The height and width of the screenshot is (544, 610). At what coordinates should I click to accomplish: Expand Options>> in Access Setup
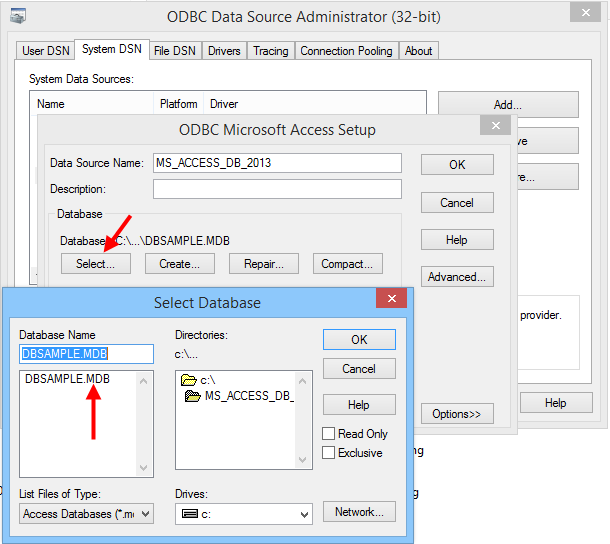pyautogui.click(x=458, y=414)
